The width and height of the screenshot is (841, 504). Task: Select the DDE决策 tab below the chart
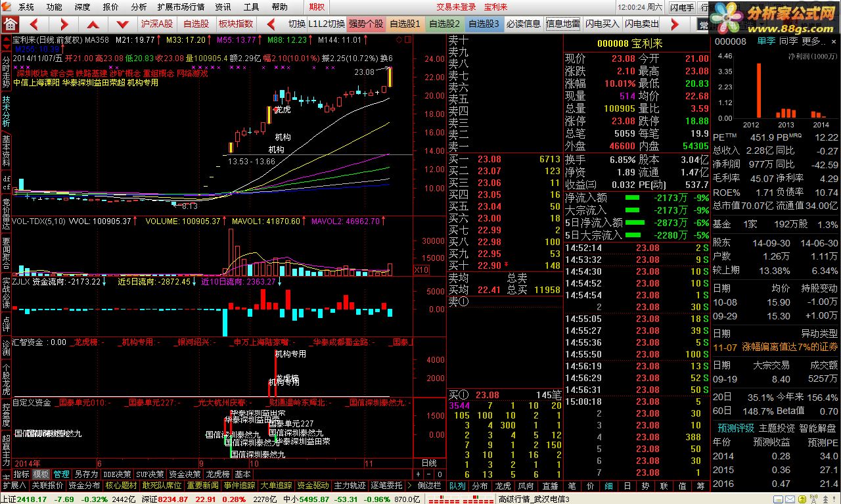tap(117, 474)
